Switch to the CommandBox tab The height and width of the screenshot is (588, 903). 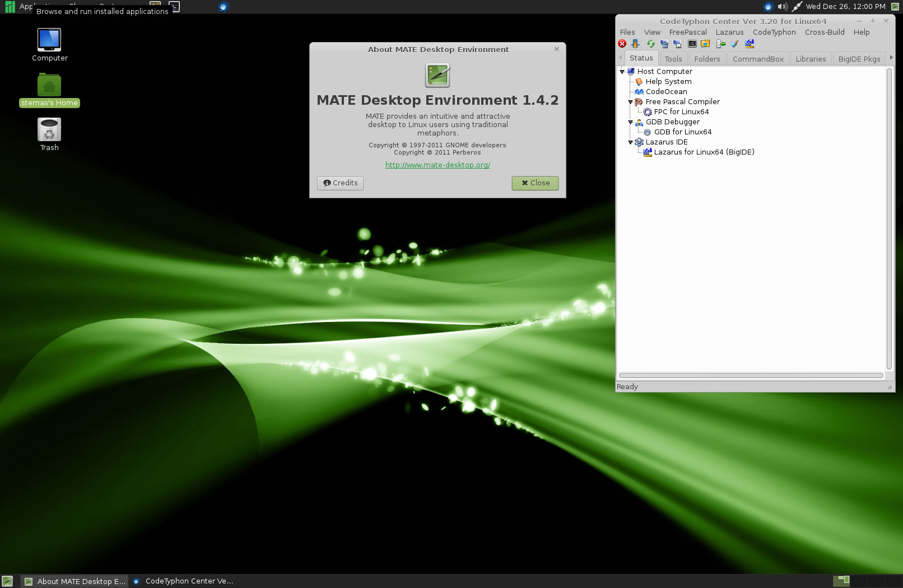[x=758, y=59]
